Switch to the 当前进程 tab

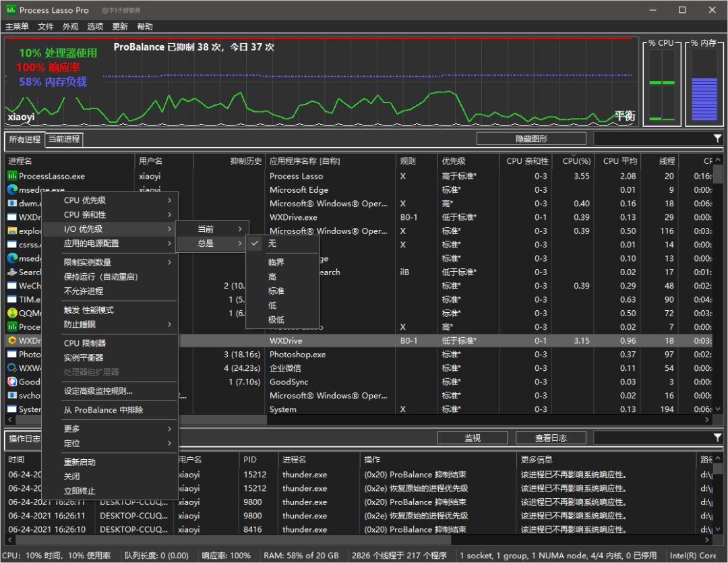(64, 139)
